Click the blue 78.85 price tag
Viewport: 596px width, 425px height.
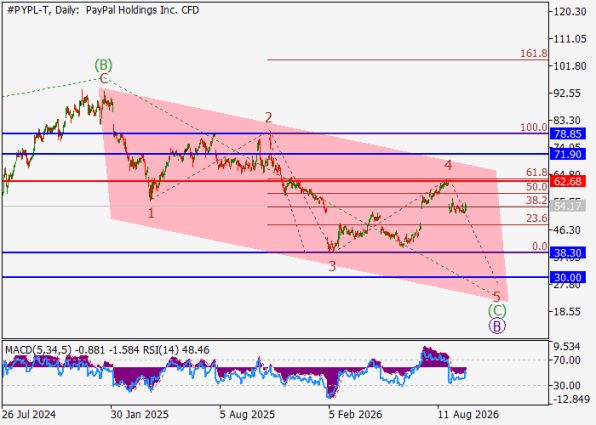coord(567,134)
